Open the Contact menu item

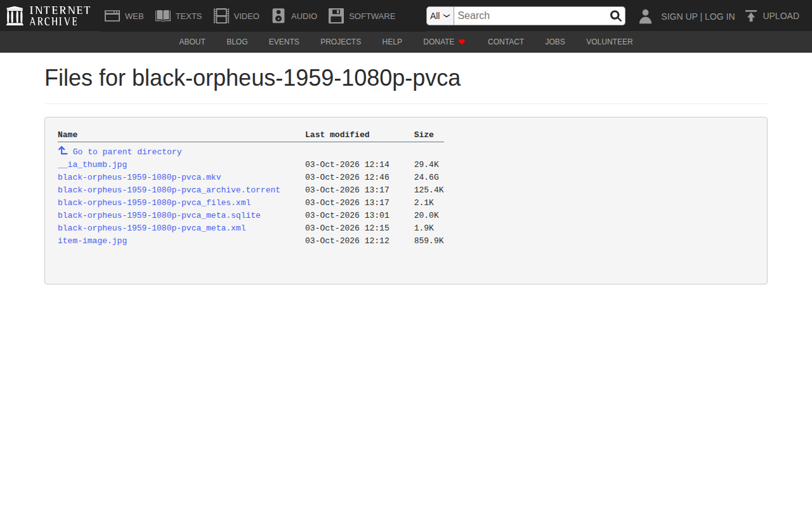pos(506,42)
